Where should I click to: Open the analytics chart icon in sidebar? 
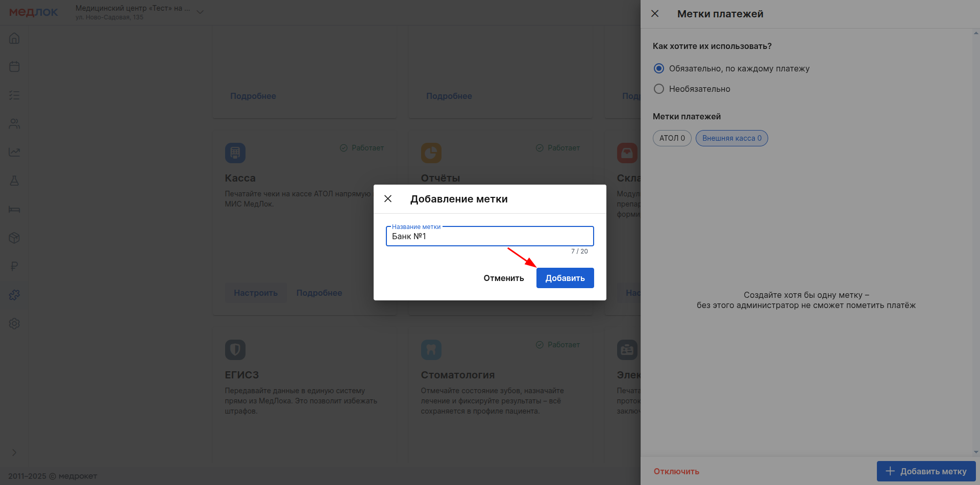(x=14, y=152)
